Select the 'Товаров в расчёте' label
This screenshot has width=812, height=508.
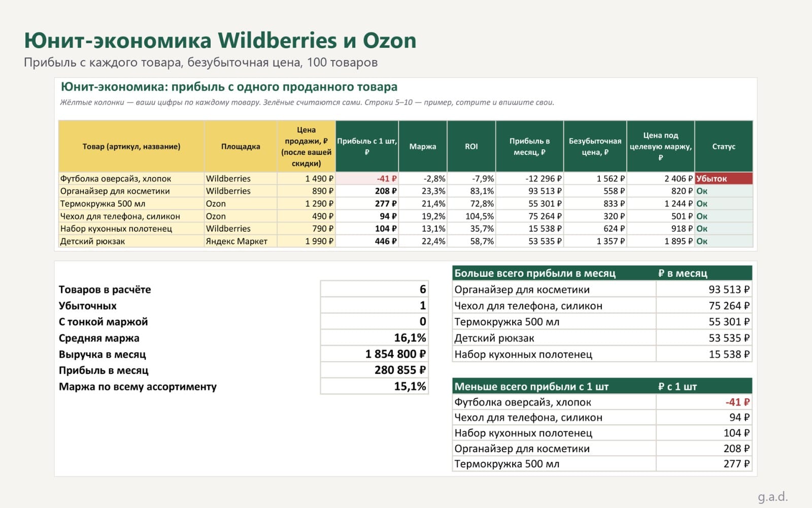point(105,290)
